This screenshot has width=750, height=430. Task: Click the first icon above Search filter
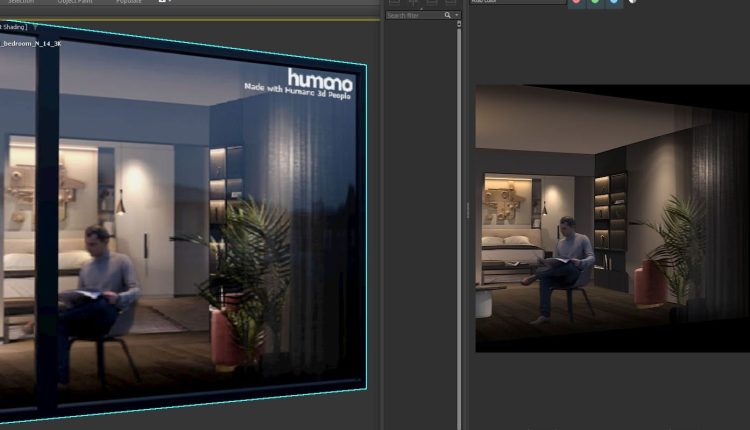tap(394, 3)
